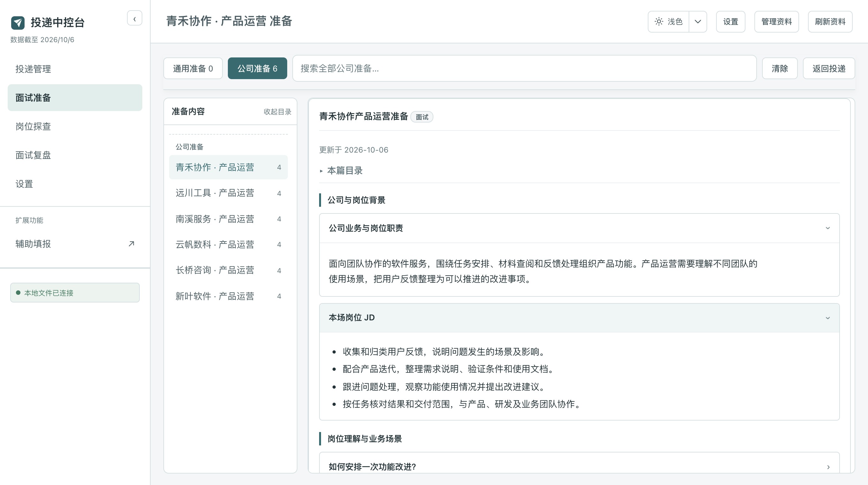Click the 管理资料 button

(776, 22)
